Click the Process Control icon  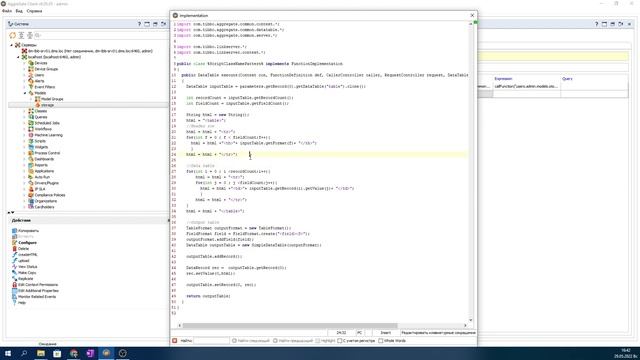click(31, 153)
